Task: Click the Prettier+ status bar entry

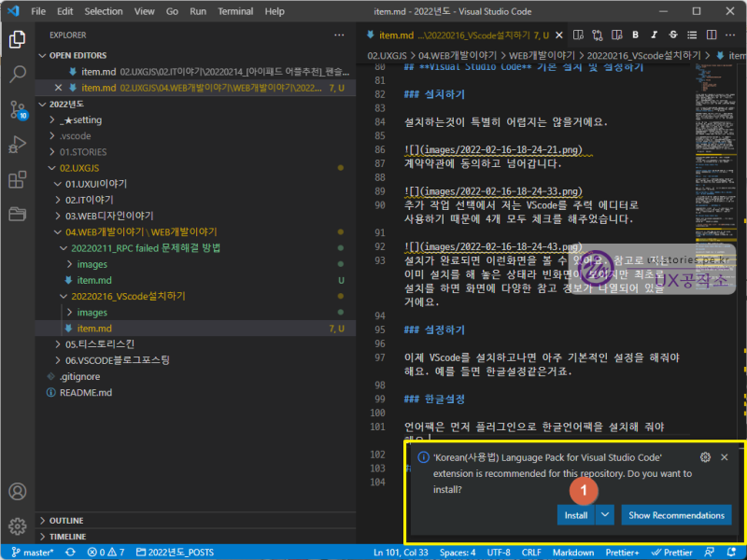Action: click(x=622, y=553)
